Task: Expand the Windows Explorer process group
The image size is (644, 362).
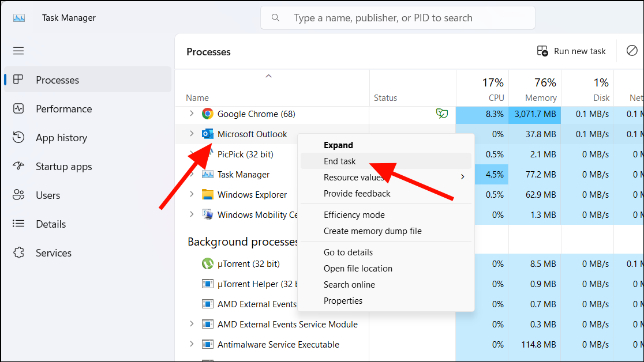Action: [x=192, y=194]
